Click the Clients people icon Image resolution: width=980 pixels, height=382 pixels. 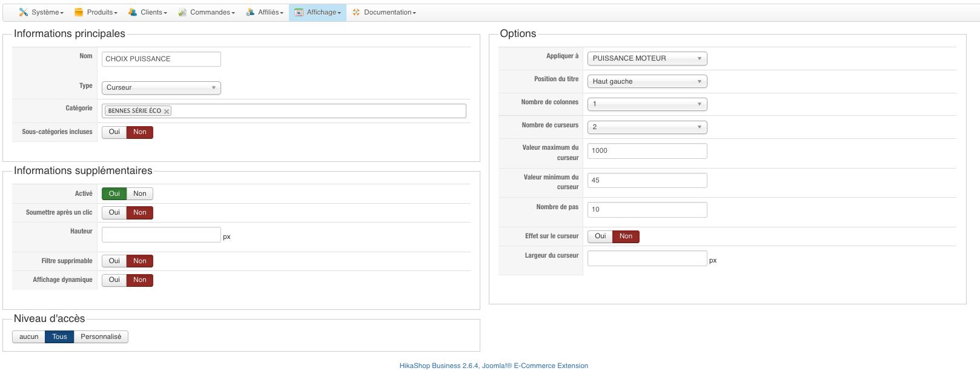pos(133,12)
